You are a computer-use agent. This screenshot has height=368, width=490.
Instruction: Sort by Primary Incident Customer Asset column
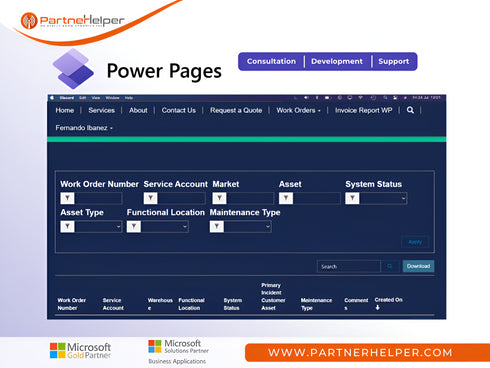coord(273,297)
